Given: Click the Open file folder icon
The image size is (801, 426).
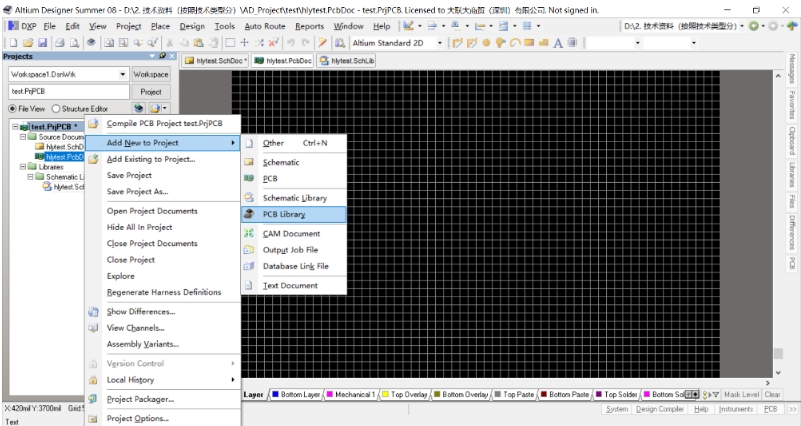Looking at the screenshot, I should [x=28, y=43].
